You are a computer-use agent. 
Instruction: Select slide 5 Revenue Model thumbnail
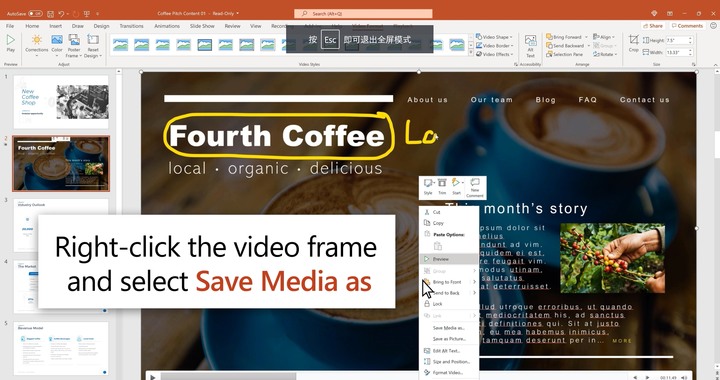click(x=61, y=349)
